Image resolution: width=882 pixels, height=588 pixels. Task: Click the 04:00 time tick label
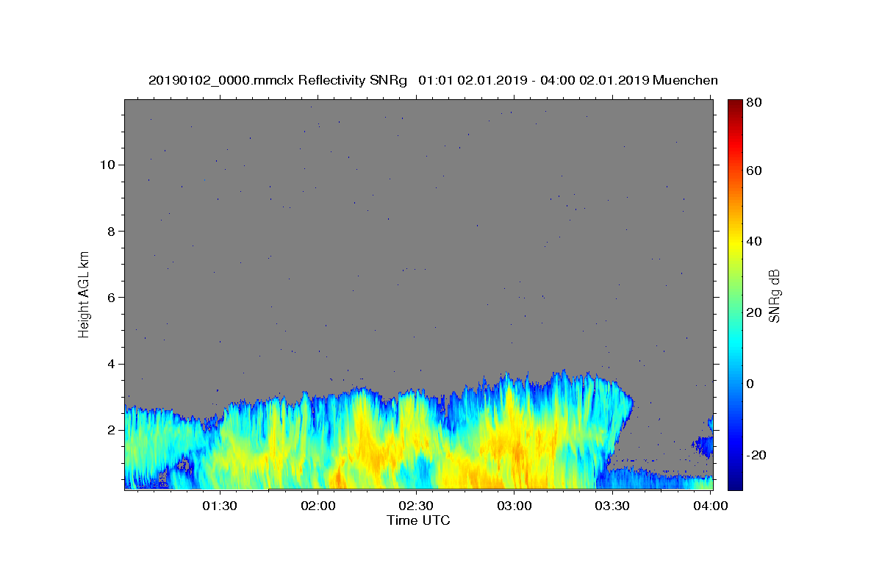tap(711, 506)
